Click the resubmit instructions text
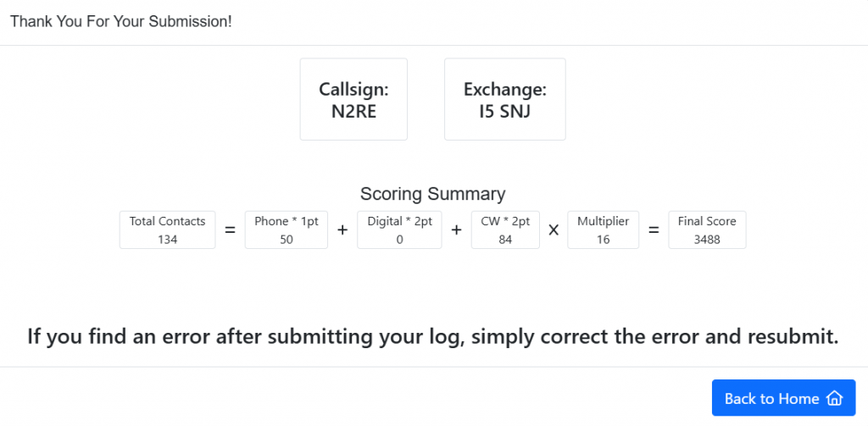The image size is (868, 426). [x=432, y=336]
